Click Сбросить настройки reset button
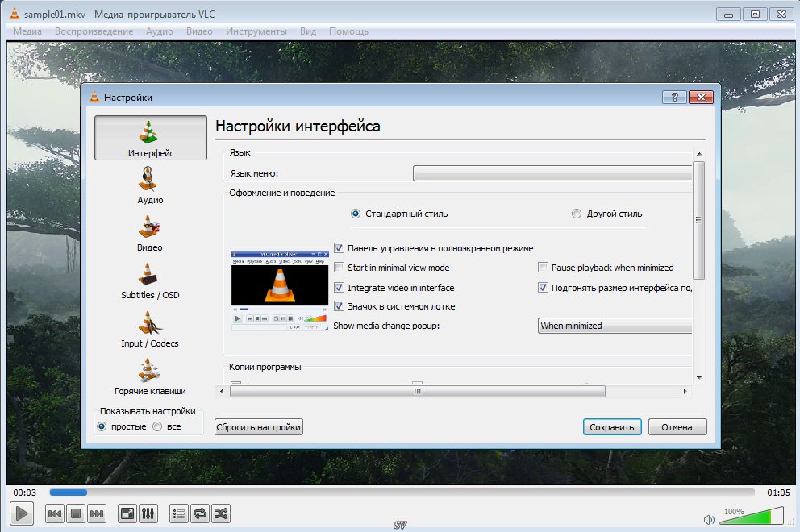 click(x=259, y=427)
